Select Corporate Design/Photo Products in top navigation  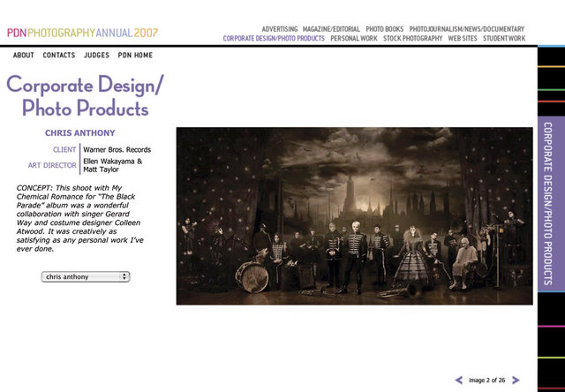click(274, 38)
